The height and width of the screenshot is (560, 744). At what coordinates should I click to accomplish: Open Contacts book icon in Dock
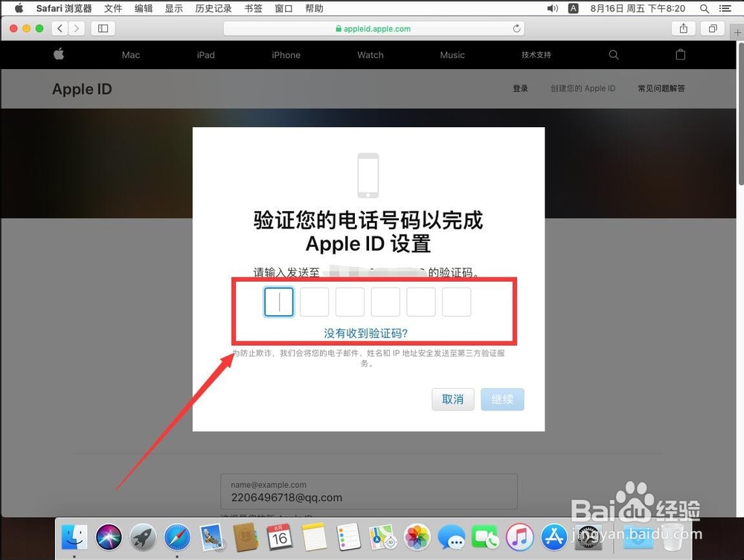pyautogui.click(x=246, y=537)
